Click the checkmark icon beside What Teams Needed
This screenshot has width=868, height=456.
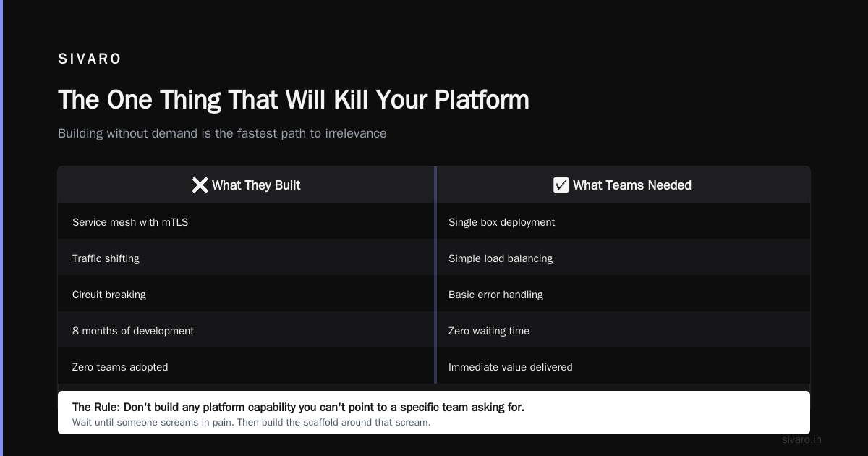pyautogui.click(x=561, y=185)
